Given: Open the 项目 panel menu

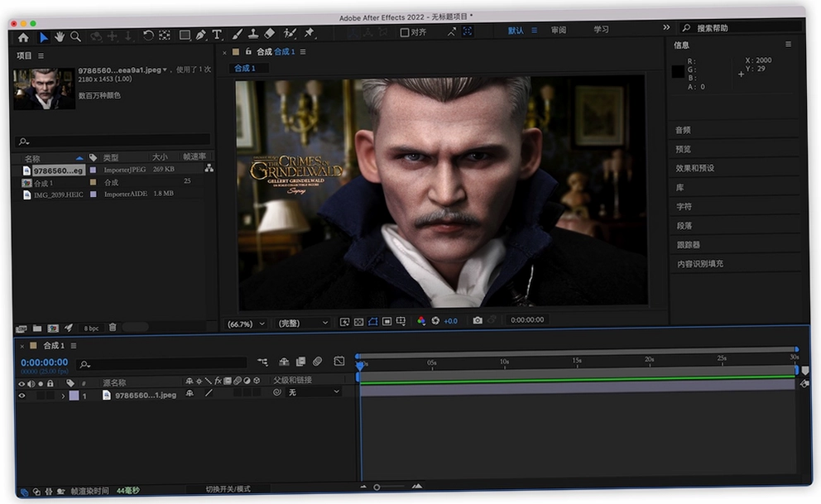Looking at the screenshot, I should 41,55.
